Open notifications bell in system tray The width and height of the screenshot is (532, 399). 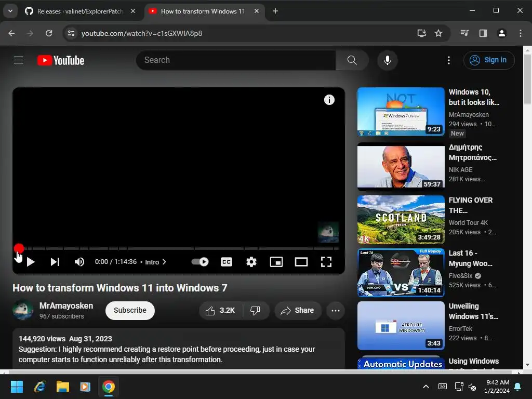(518, 387)
